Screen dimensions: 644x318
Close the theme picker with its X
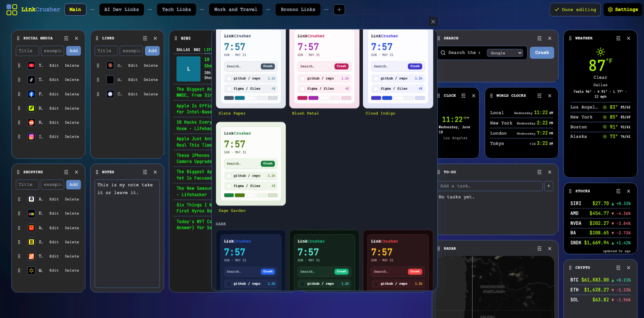[x=433, y=22]
